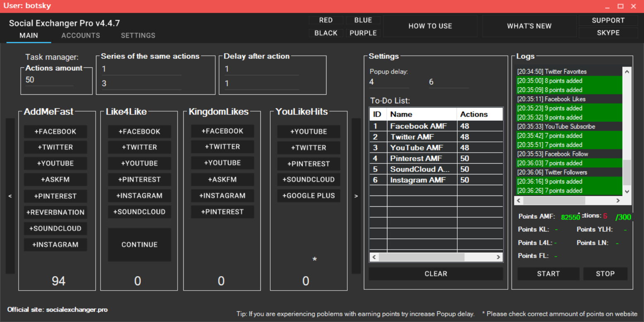Select Twitter AMF row in To-Do List
This screenshot has width=644, height=322.
click(436, 137)
